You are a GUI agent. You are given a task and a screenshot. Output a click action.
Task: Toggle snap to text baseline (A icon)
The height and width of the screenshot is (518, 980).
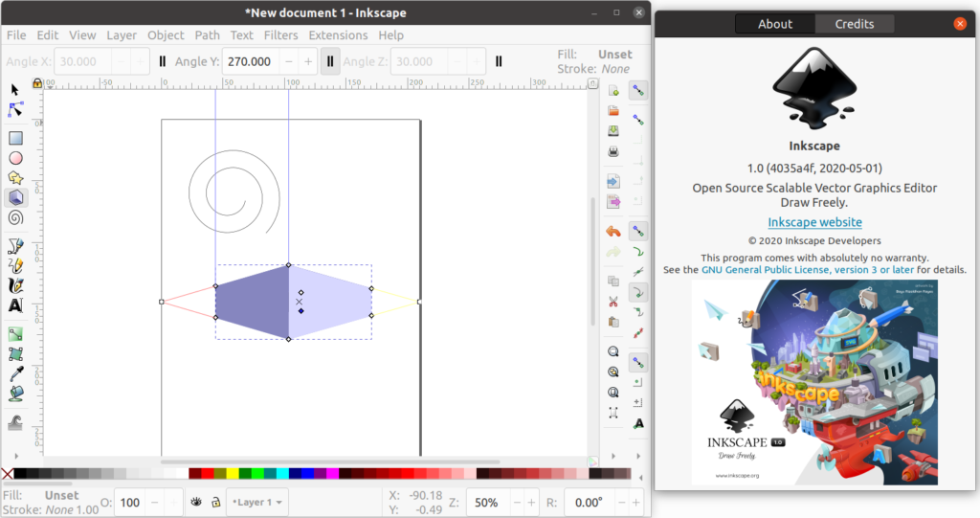coord(638,423)
